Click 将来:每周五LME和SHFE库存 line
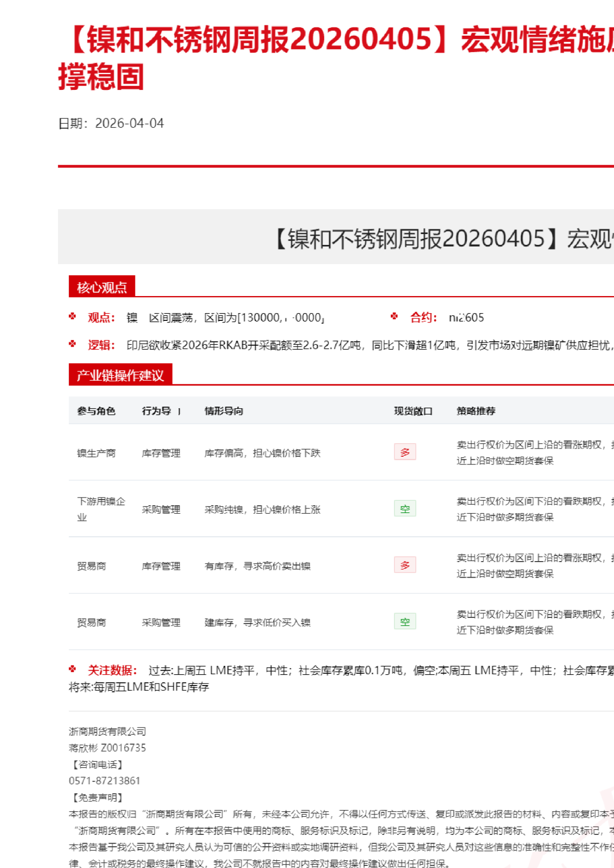This screenshot has width=614, height=868. click(139, 687)
